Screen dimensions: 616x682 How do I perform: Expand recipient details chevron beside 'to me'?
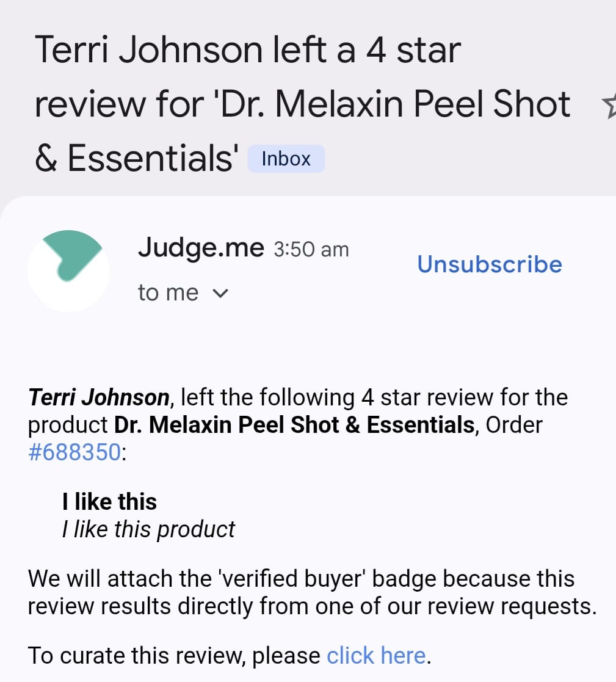click(219, 294)
